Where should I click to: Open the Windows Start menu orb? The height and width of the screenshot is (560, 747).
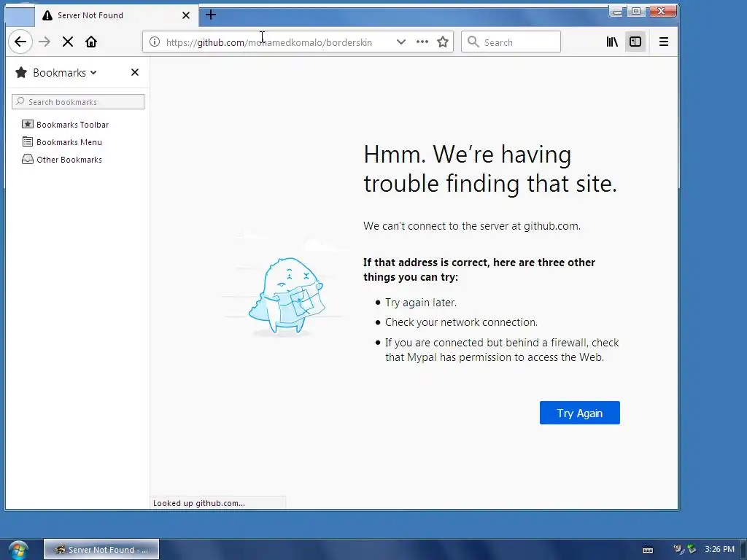point(18,550)
